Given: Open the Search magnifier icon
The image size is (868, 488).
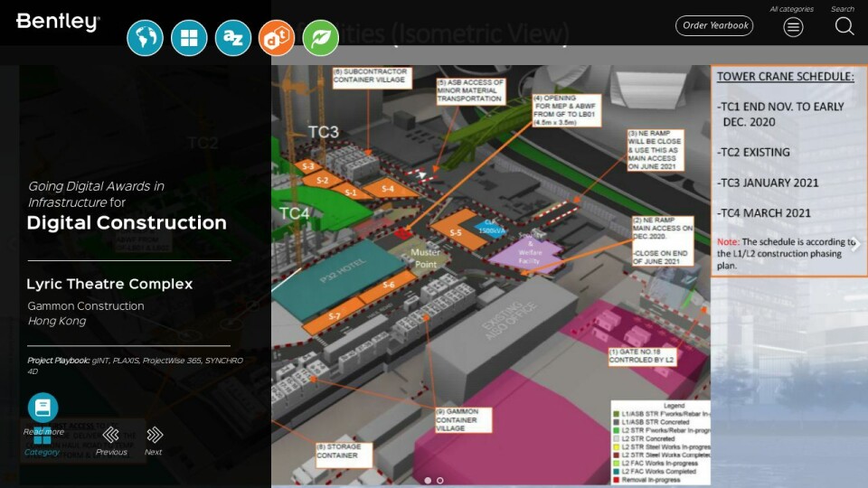Looking at the screenshot, I should tap(844, 26).
